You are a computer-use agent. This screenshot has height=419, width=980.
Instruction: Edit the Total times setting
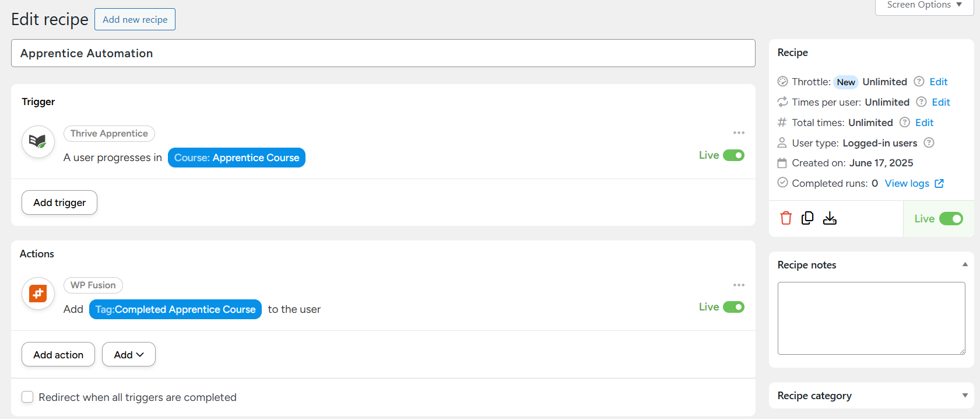click(924, 123)
